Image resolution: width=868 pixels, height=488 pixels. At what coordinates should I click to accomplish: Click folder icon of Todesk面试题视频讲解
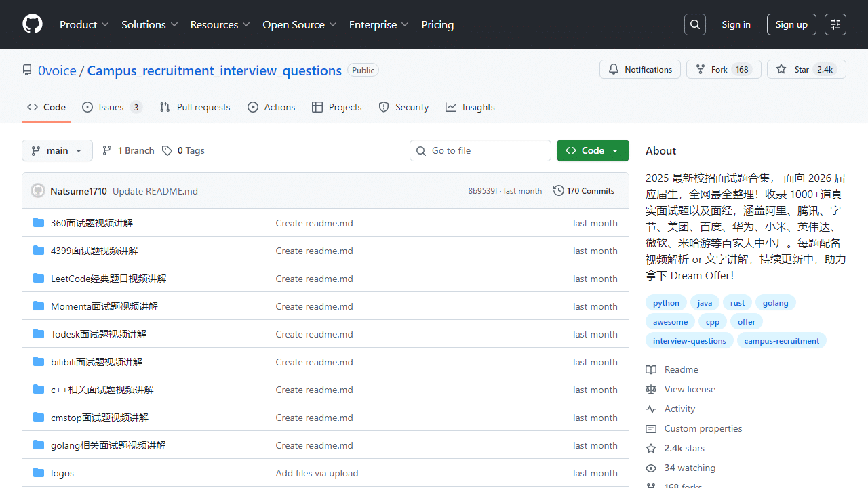(39, 334)
